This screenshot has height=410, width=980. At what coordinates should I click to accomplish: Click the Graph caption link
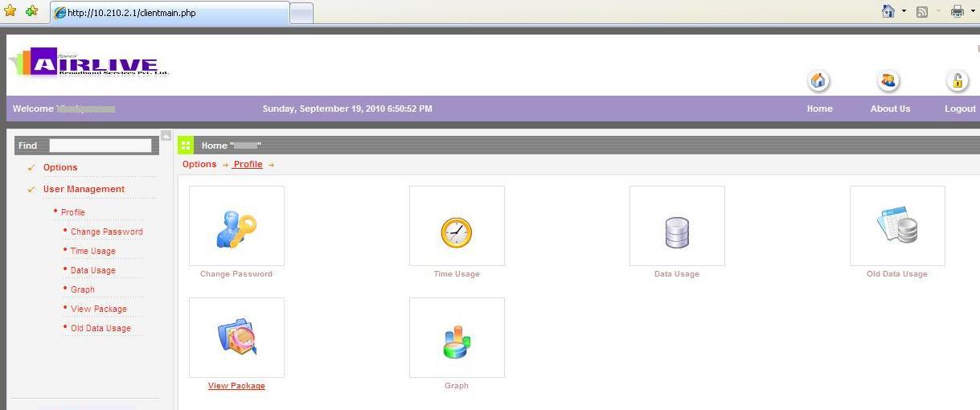[x=457, y=386]
